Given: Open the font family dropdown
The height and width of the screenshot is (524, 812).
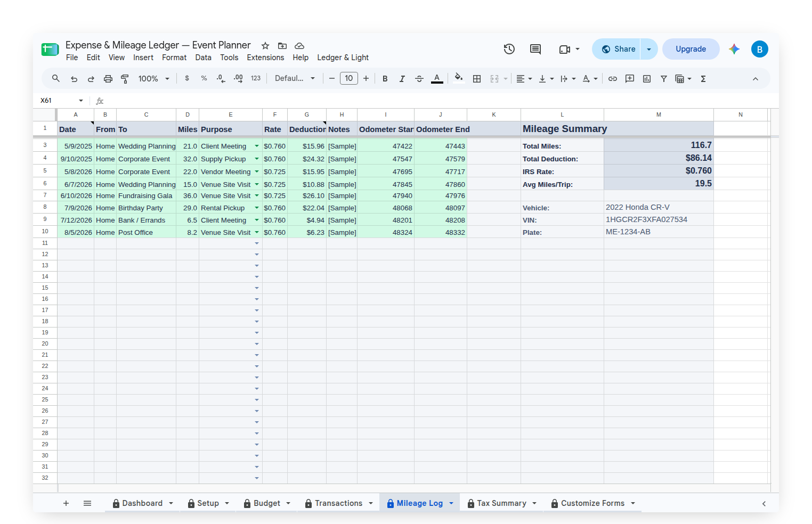Looking at the screenshot, I should click(295, 78).
